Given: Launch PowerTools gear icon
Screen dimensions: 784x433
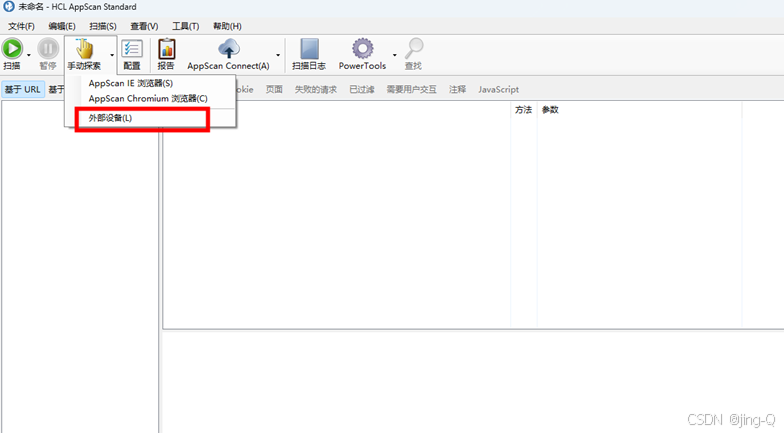Looking at the screenshot, I should tap(362, 48).
